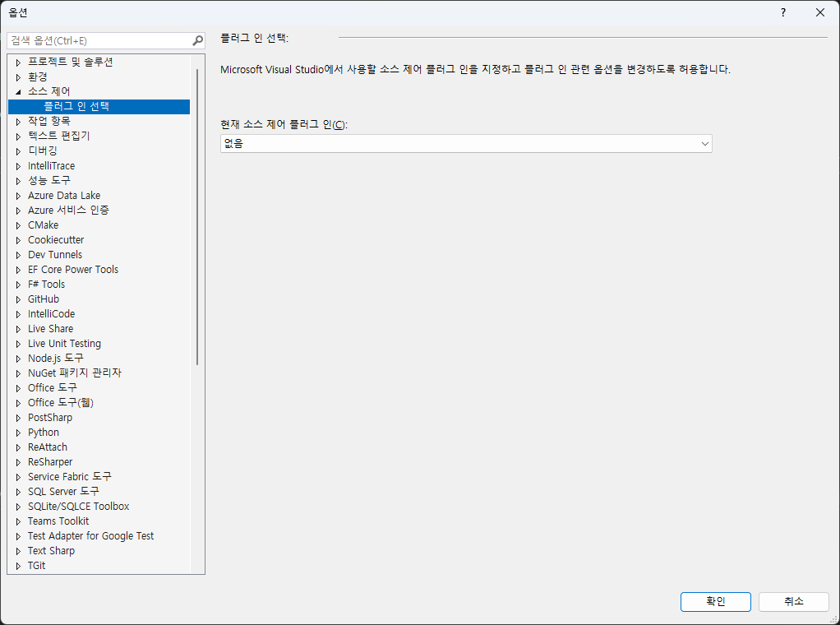This screenshot has width=840, height=625.
Task: Select ReSharper in the options tree
Action: tap(50, 462)
